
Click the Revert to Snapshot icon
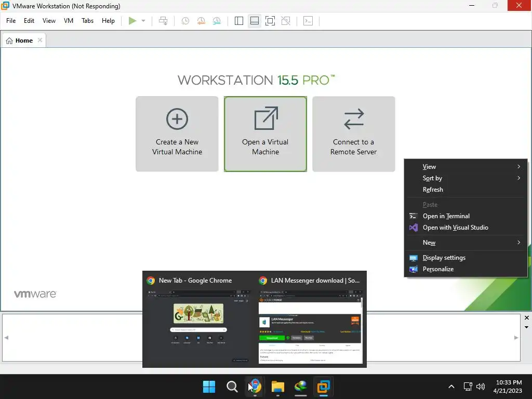click(201, 21)
